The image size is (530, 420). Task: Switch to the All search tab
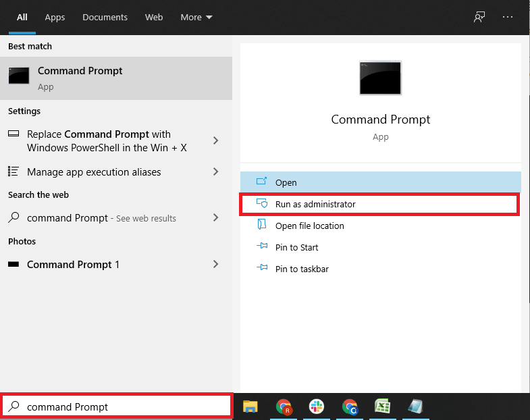pos(22,18)
